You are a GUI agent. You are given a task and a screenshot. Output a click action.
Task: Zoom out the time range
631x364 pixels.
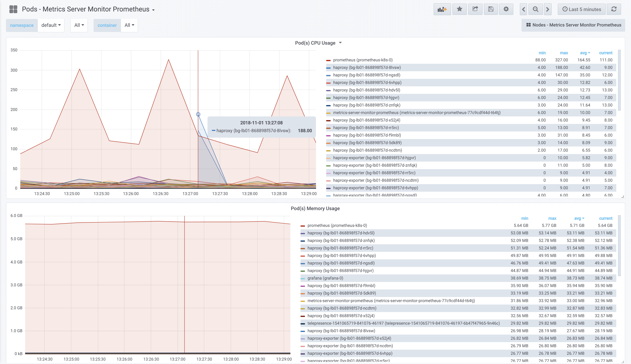(x=535, y=9)
